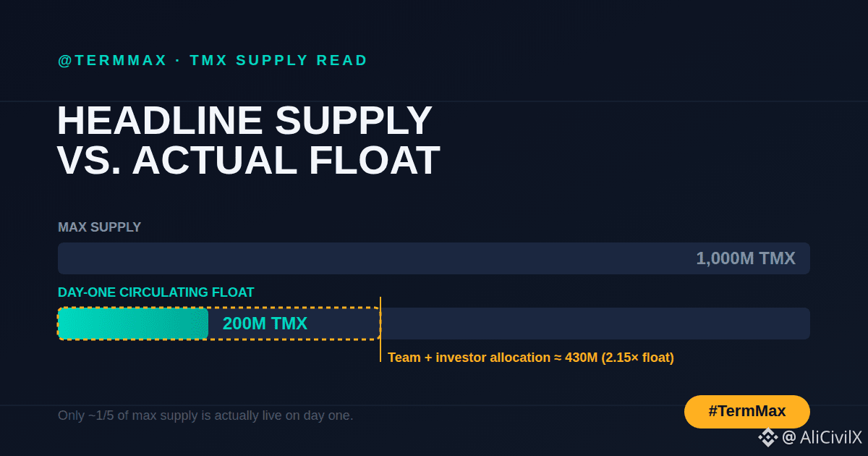Image resolution: width=868 pixels, height=456 pixels.
Task: Click the VS. ACTUAL FLOAT title line
Action: click(x=249, y=161)
